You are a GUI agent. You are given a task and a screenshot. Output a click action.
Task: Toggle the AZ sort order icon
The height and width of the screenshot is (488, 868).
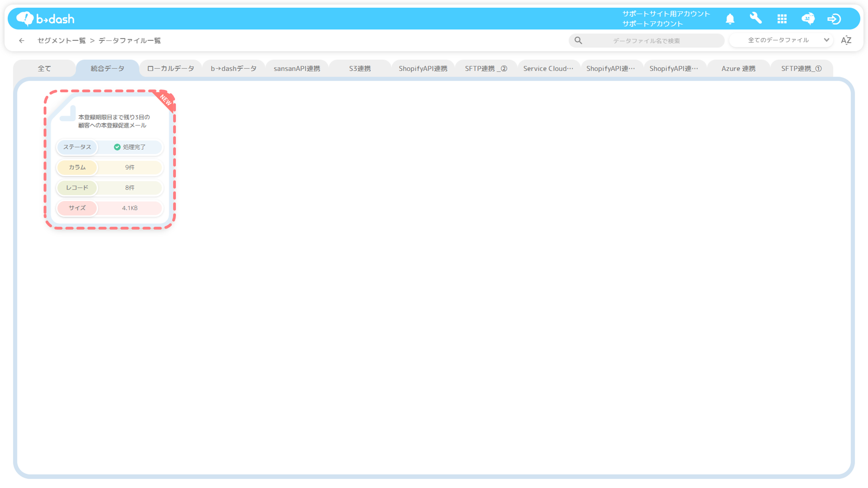[846, 40]
